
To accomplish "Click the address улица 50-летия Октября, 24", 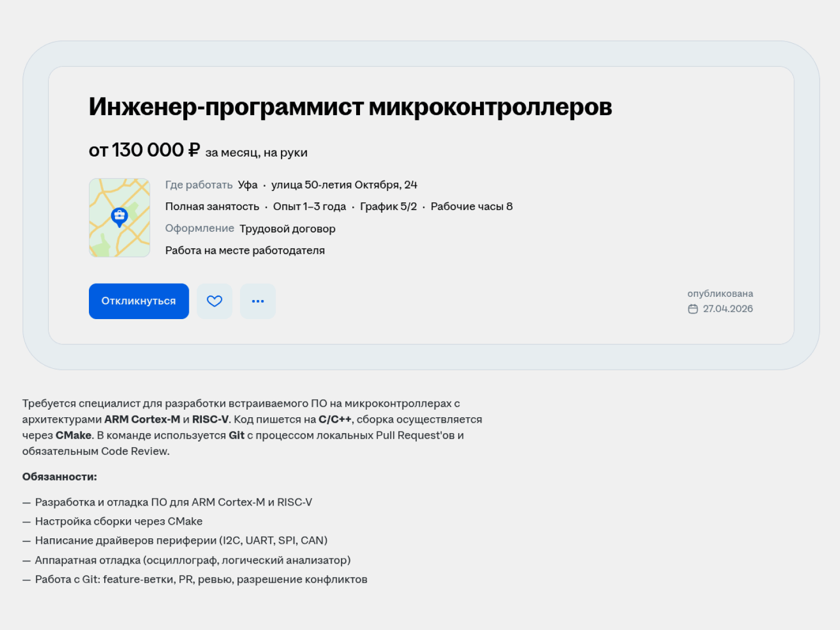I will (x=344, y=185).
